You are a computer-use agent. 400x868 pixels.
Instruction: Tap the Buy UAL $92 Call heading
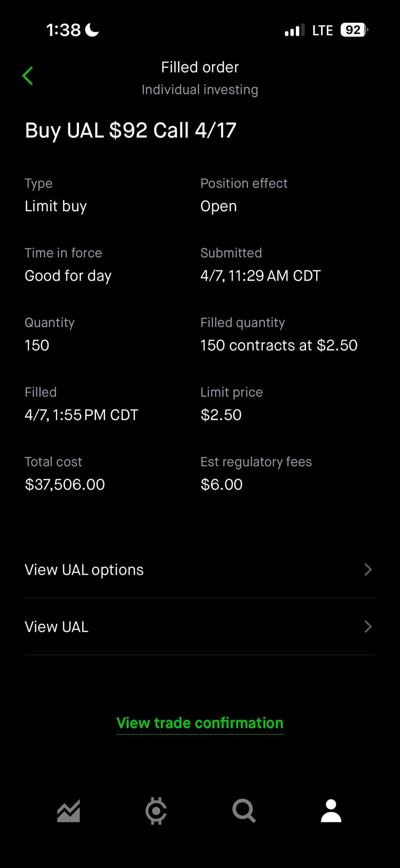point(130,131)
